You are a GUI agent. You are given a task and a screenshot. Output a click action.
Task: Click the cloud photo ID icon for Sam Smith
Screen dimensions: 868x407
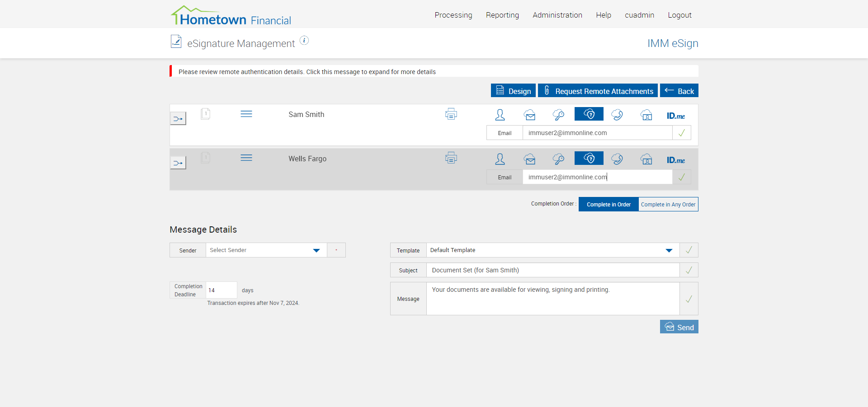tap(646, 115)
